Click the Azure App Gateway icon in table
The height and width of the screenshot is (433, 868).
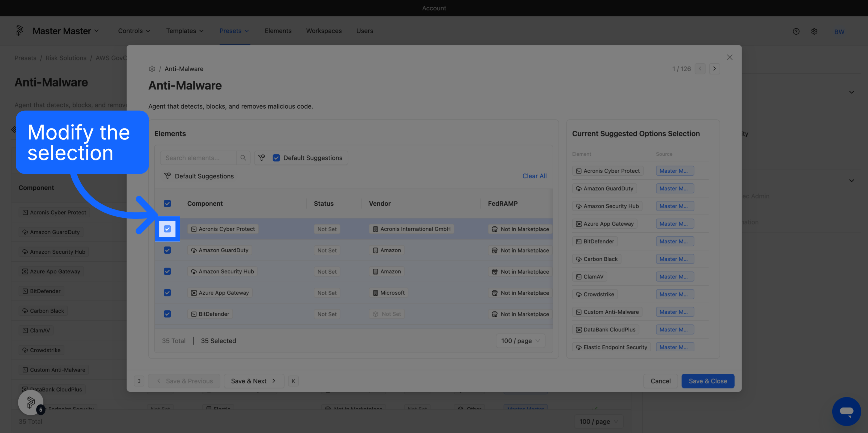[x=194, y=293]
